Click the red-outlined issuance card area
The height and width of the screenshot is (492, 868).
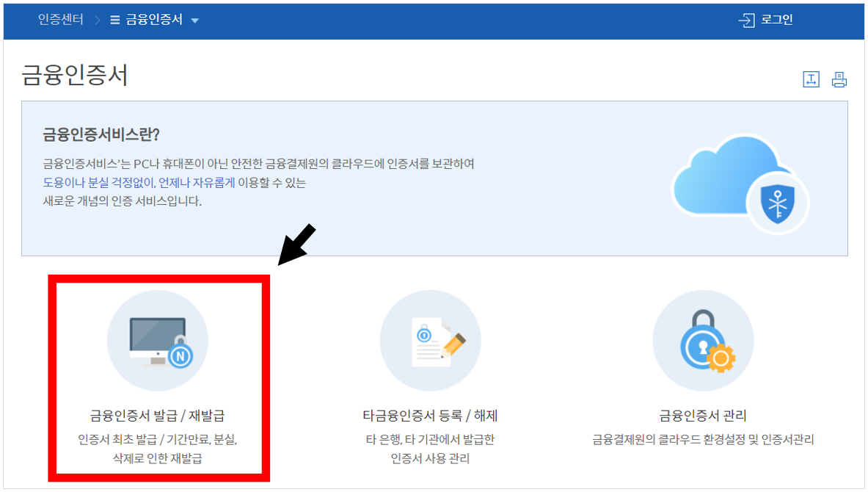[x=157, y=382]
